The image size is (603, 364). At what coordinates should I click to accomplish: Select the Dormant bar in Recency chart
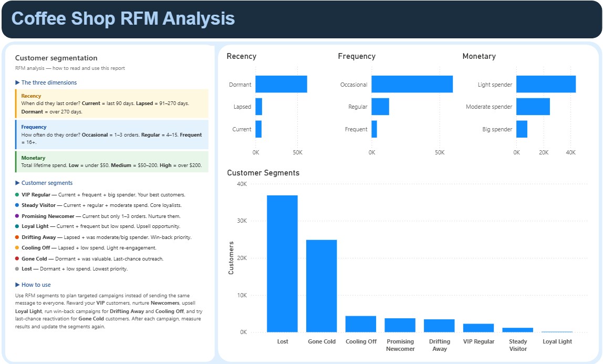pos(281,84)
